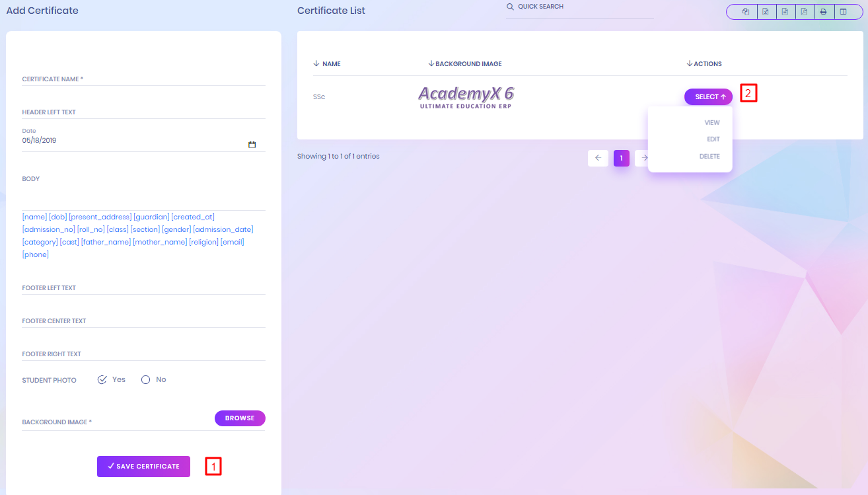Select No for Student Photo
The image size is (868, 495).
pos(146,379)
